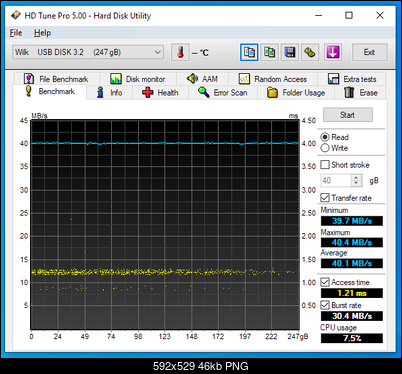Click the save floppy disk toolbar icon
Image resolution: width=402 pixels, height=374 pixels.
(x=290, y=52)
